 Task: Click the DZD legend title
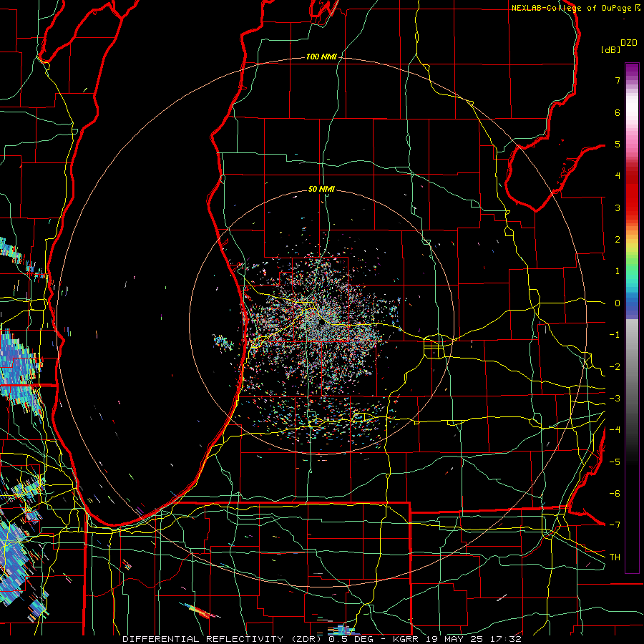click(x=629, y=43)
